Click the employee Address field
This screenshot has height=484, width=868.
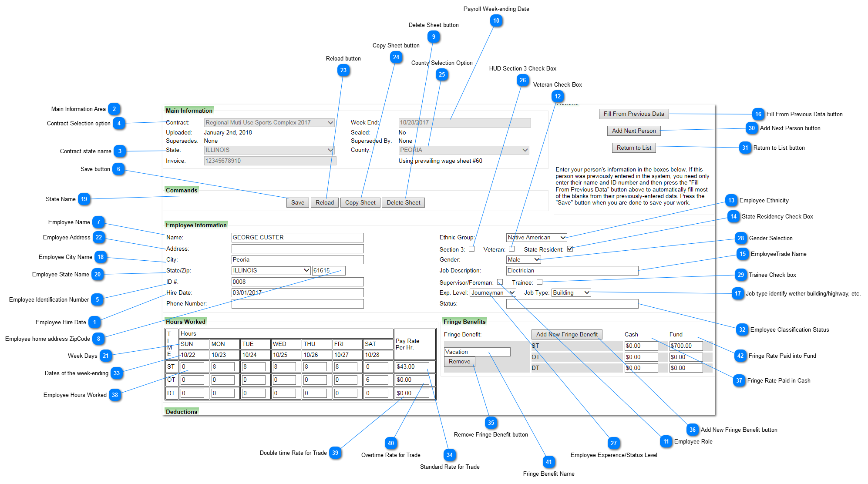[x=298, y=249]
